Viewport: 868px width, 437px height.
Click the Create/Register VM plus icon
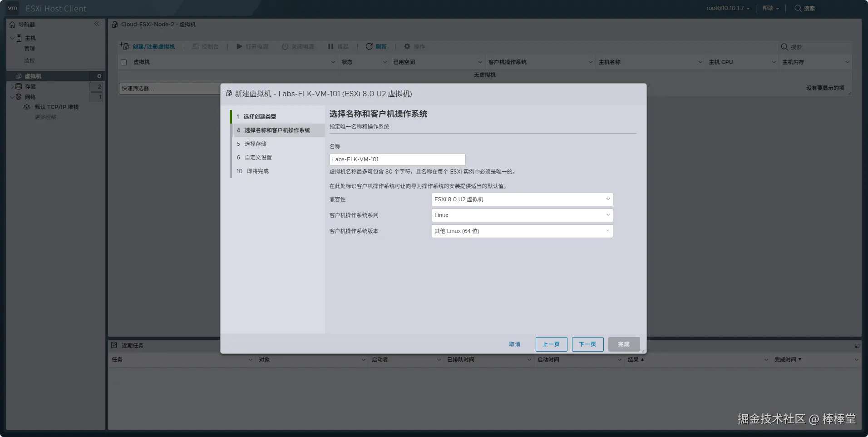[x=124, y=46]
